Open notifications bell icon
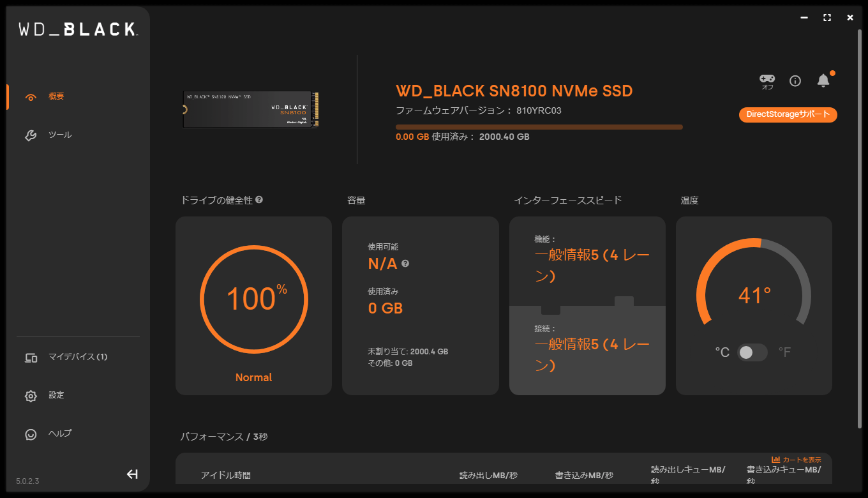Viewport: 868px width, 498px height. [823, 80]
